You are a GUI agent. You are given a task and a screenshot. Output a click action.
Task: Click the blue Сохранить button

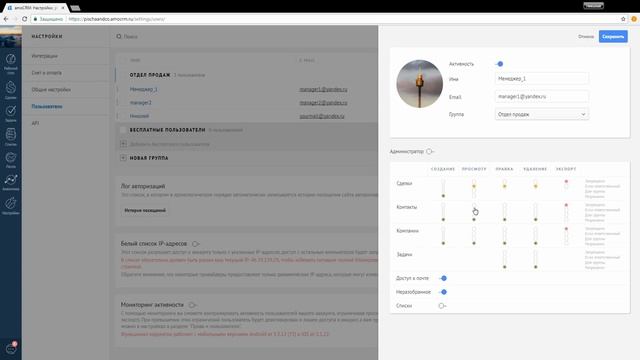click(x=613, y=36)
